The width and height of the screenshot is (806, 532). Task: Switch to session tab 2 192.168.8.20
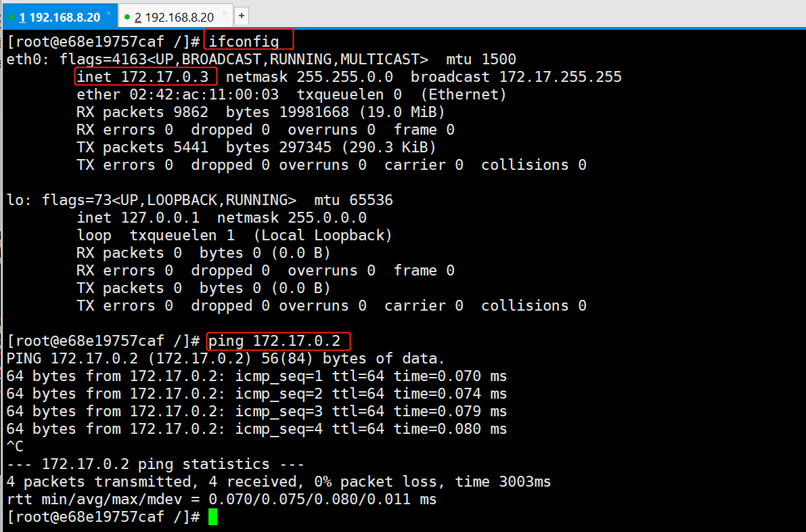click(x=175, y=17)
